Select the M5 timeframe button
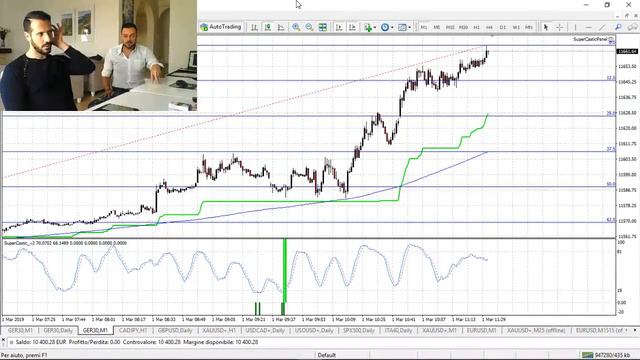This screenshot has width=640, height=360. [437, 27]
